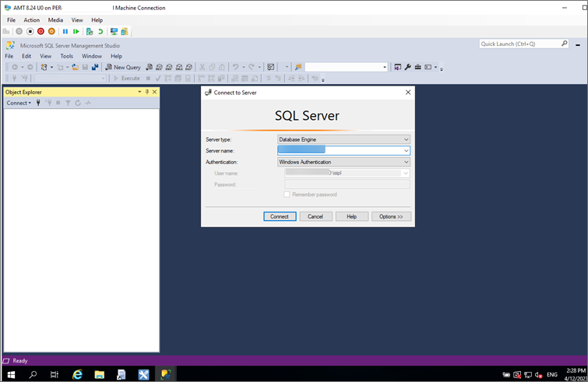Toggle the Remember password checkbox
This screenshot has height=382, width=588.
pyautogui.click(x=287, y=195)
